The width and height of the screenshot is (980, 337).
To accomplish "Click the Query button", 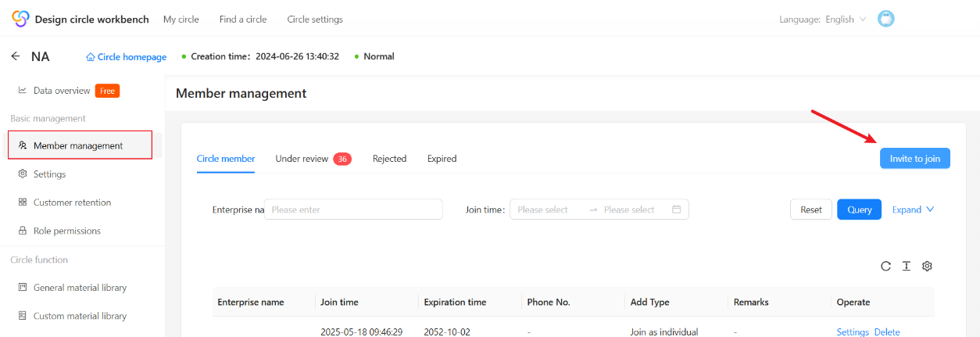I will pyautogui.click(x=860, y=210).
